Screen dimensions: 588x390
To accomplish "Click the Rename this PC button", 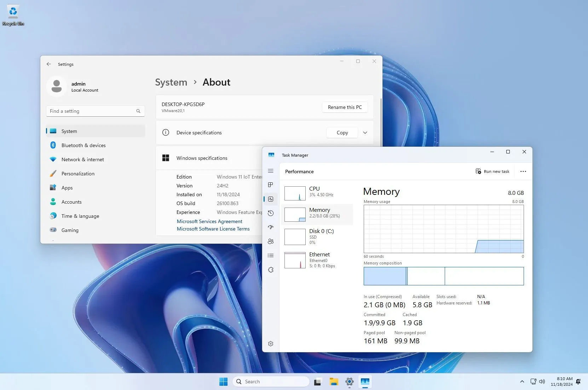I will [x=345, y=107].
